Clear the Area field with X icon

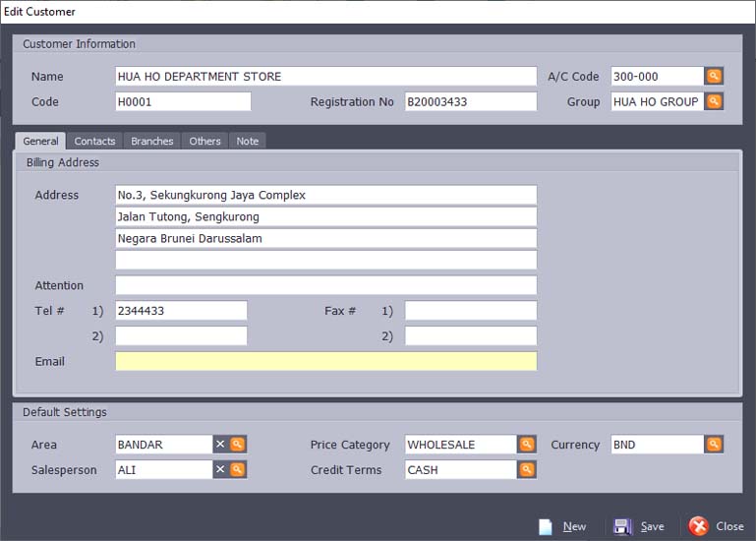tap(220, 444)
